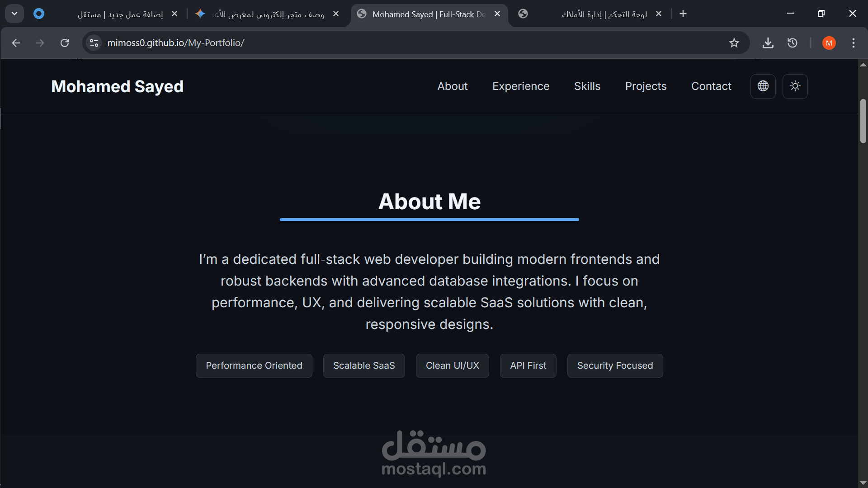Toggle the light/dark theme sun button

[x=795, y=86]
